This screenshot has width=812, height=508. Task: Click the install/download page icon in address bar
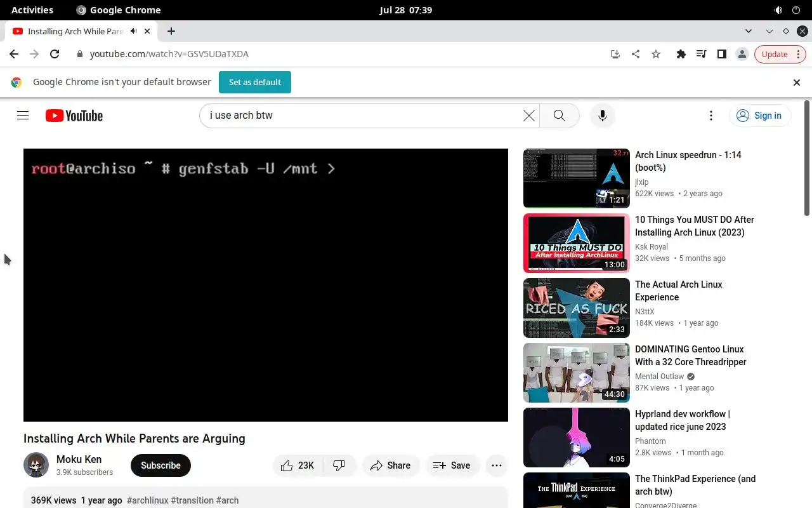click(x=615, y=54)
